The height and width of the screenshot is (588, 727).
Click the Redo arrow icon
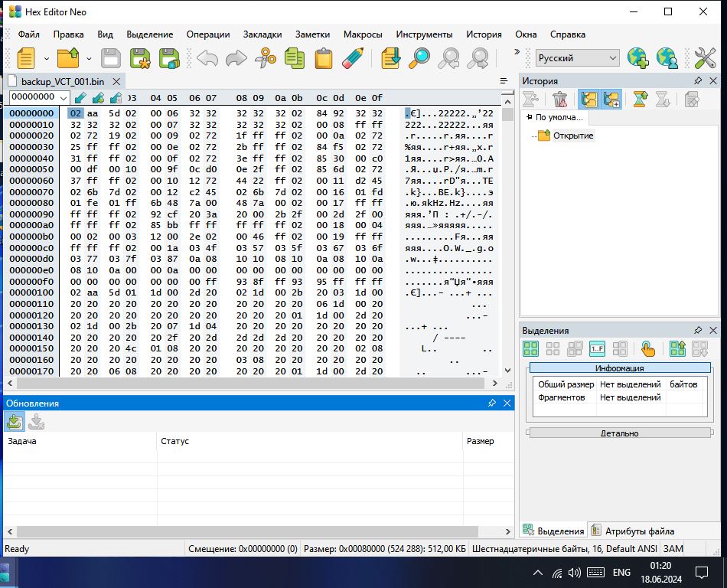(x=236, y=58)
